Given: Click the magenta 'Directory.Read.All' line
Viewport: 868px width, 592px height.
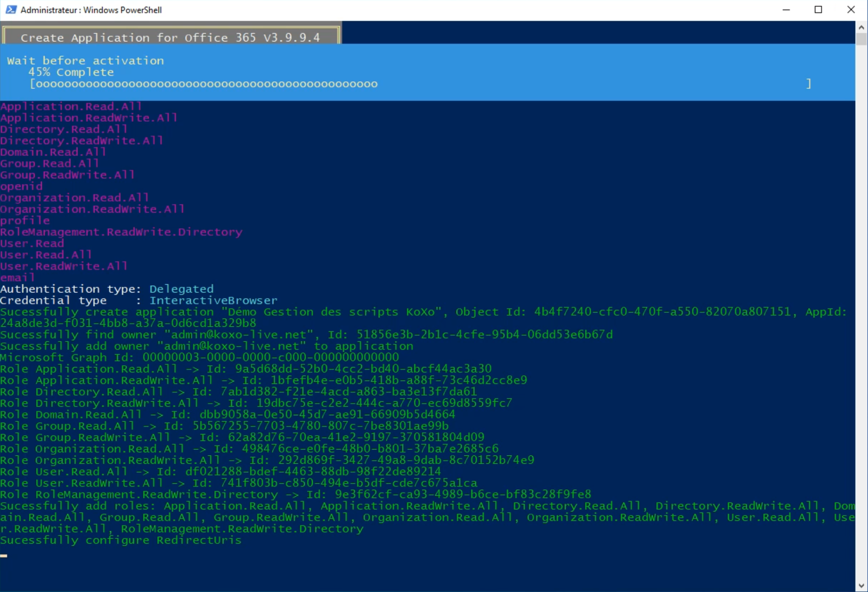Looking at the screenshot, I should point(64,129).
